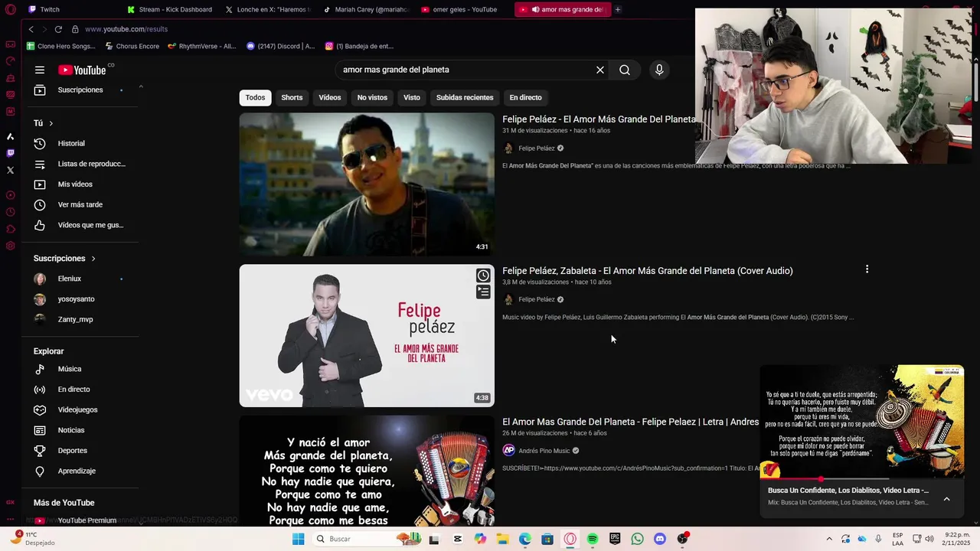Open Música in the Explorar section
The width and height of the screenshot is (980, 551).
coord(80,369)
